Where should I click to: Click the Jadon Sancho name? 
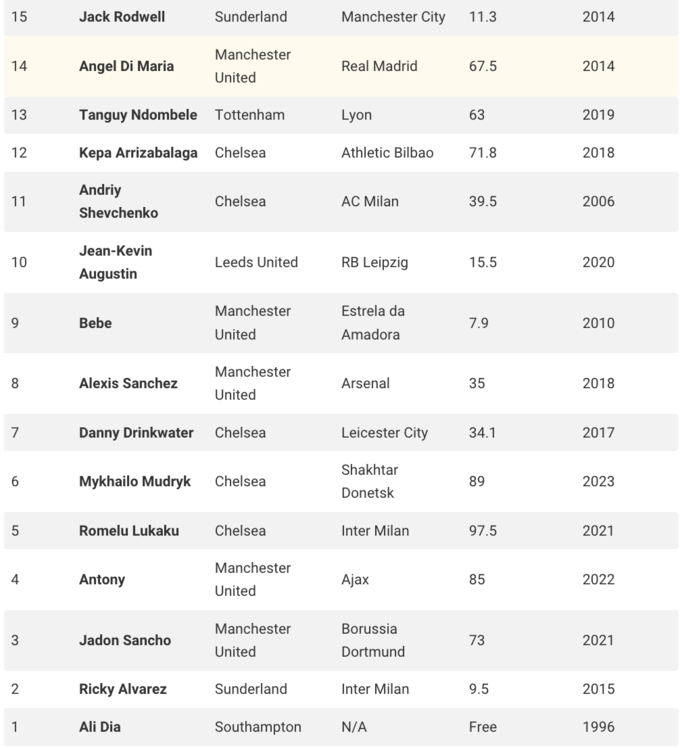(125, 640)
